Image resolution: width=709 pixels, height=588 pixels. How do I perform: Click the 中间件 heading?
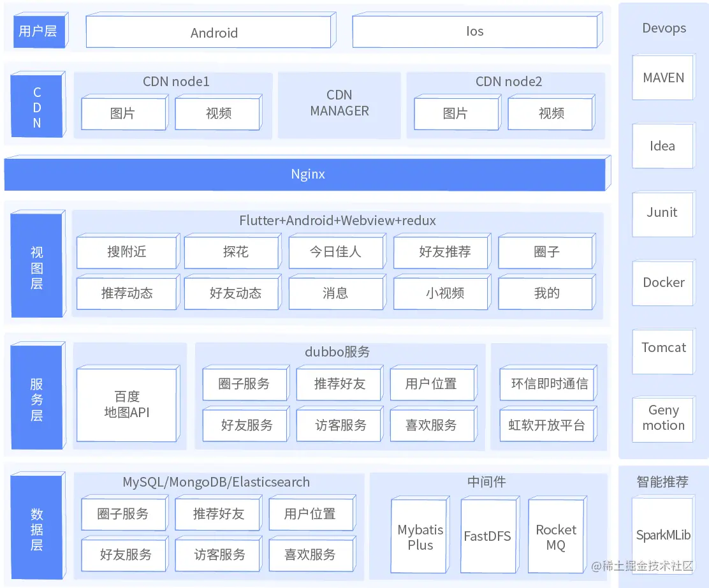click(x=486, y=481)
